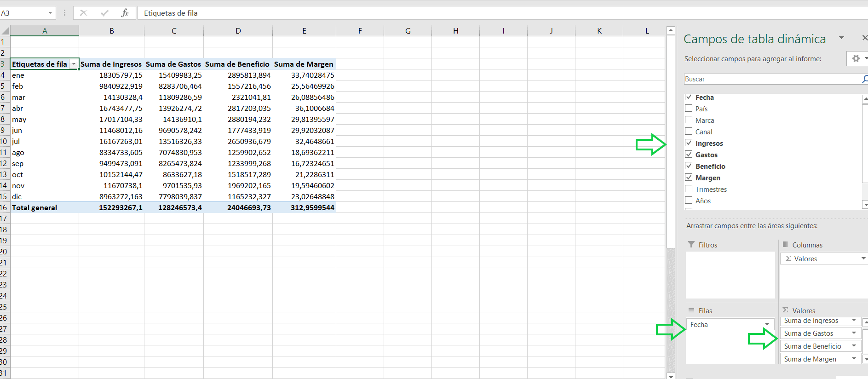
Task: Select the Total general cell
Action: click(x=45, y=207)
